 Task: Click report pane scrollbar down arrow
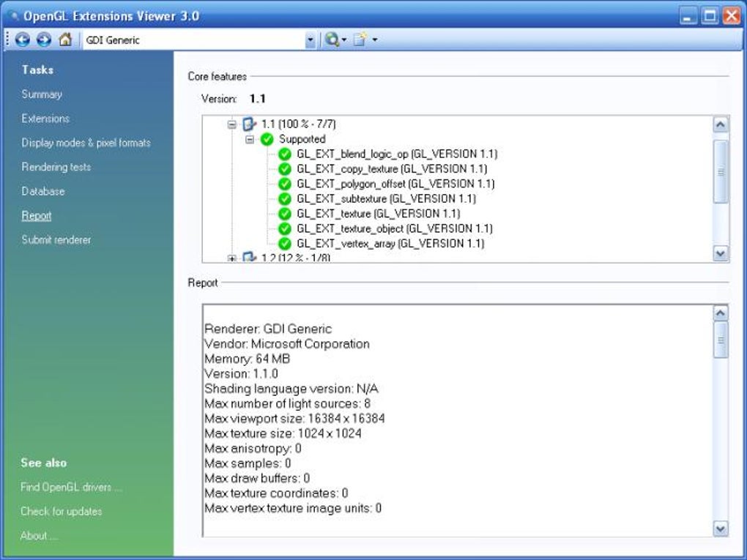tap(721, 528)
